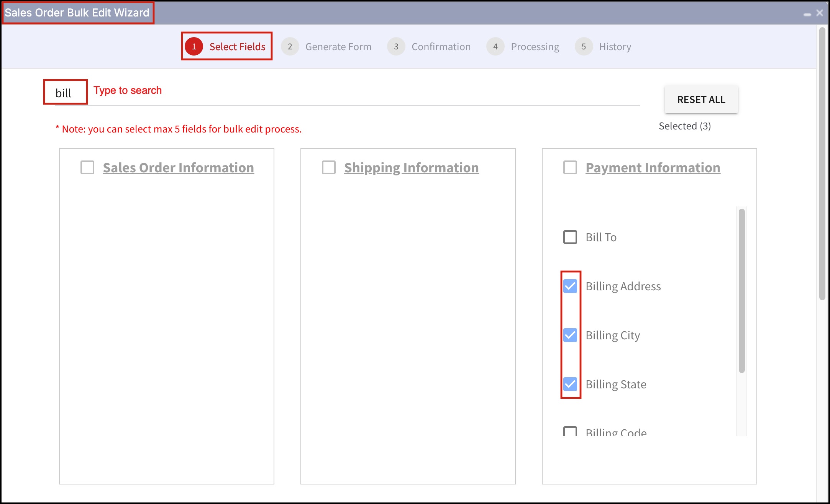This screenshot has height=504, width=830.
Task: Click step 5 History circle icon
Action: click(x=584, y=46)
